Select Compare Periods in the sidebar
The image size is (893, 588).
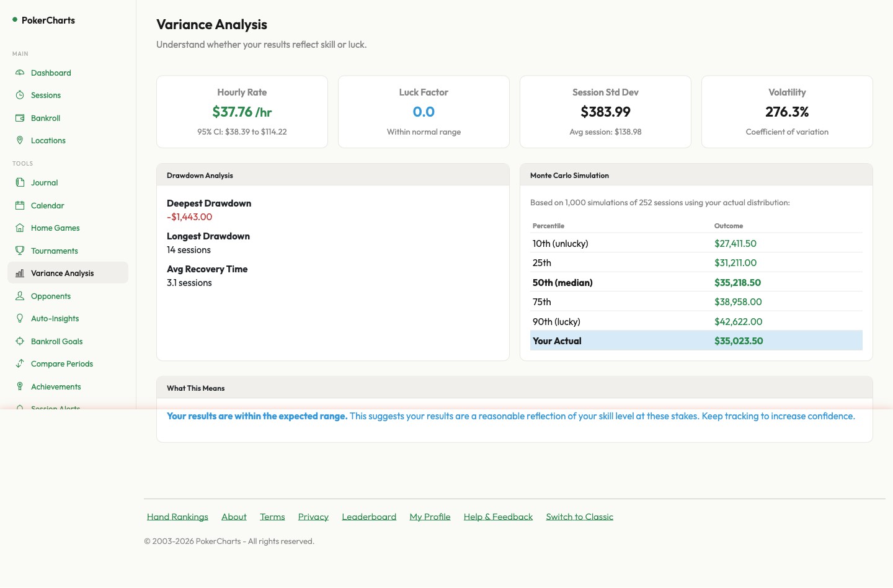point(61,363)
